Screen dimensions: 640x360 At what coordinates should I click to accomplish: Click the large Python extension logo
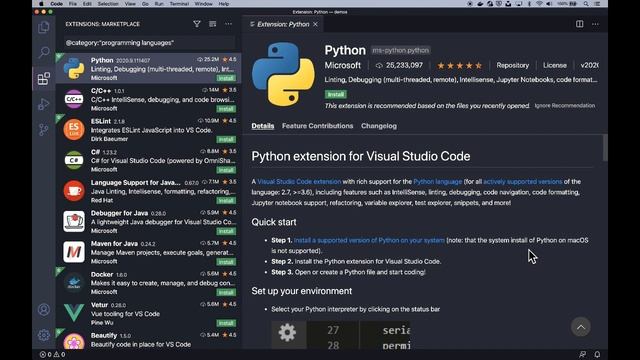pyautogui.click(x=283, y=74)
